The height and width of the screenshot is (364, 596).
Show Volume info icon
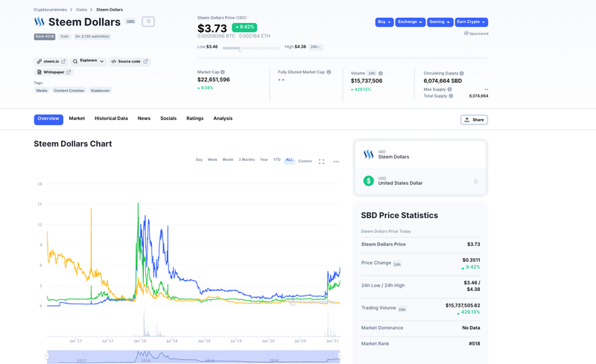point(381,74)
